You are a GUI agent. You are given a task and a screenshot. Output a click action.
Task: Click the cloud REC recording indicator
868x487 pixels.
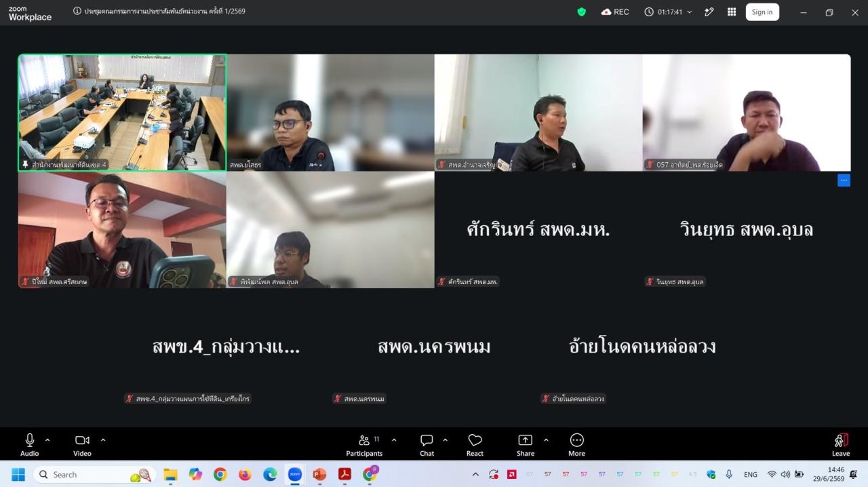coord(615,12)
